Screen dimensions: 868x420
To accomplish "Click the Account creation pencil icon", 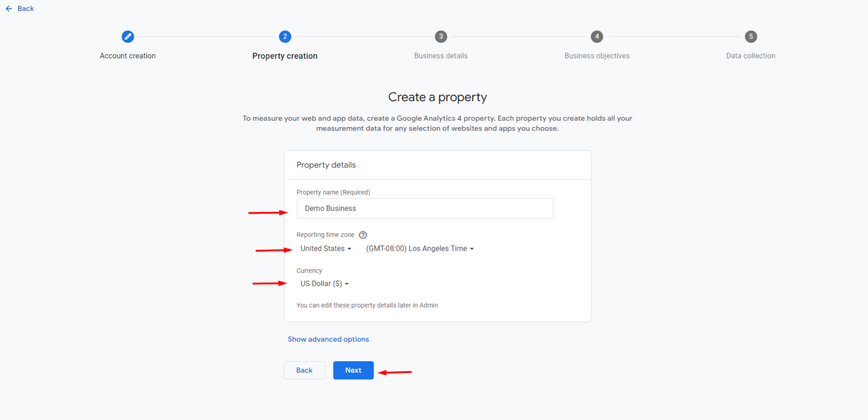I will click(x=128, y=36).
